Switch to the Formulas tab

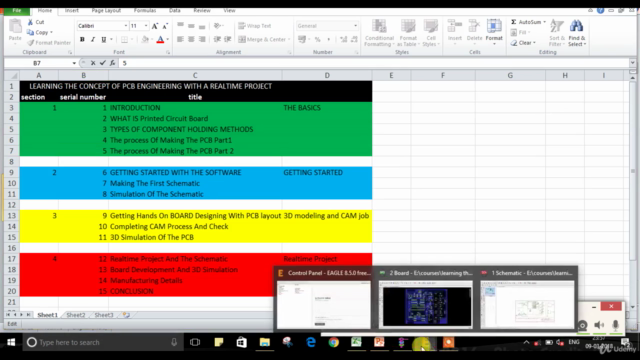pyautogui.click(x=145, y=11)
